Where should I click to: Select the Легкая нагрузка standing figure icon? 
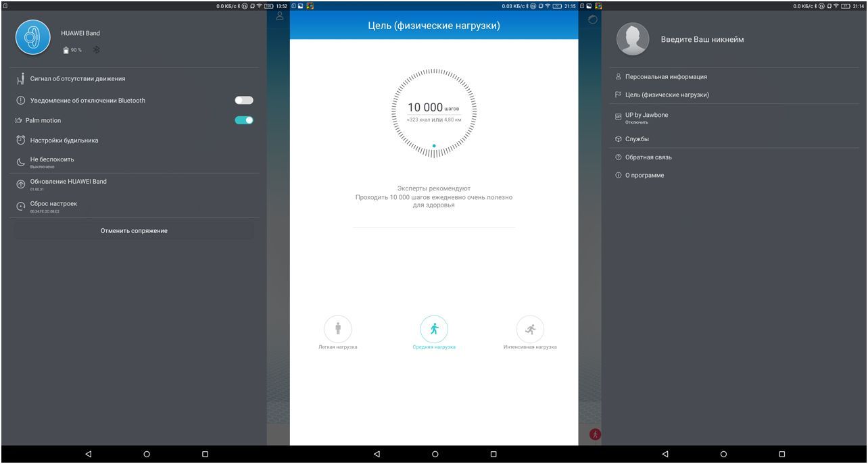pyautogui.click(x=338, y=328)
